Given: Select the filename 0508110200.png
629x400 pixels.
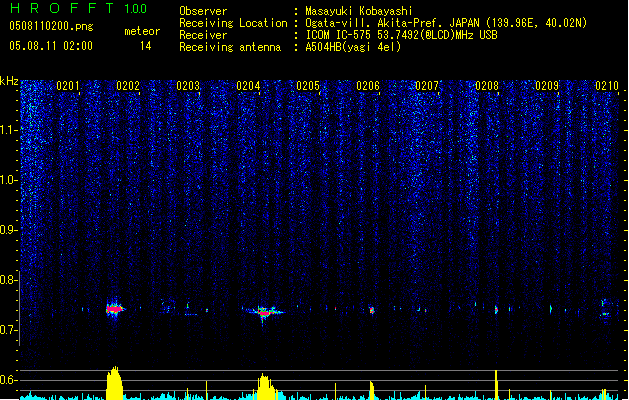Looking at the screenshot, I should 51,26.
